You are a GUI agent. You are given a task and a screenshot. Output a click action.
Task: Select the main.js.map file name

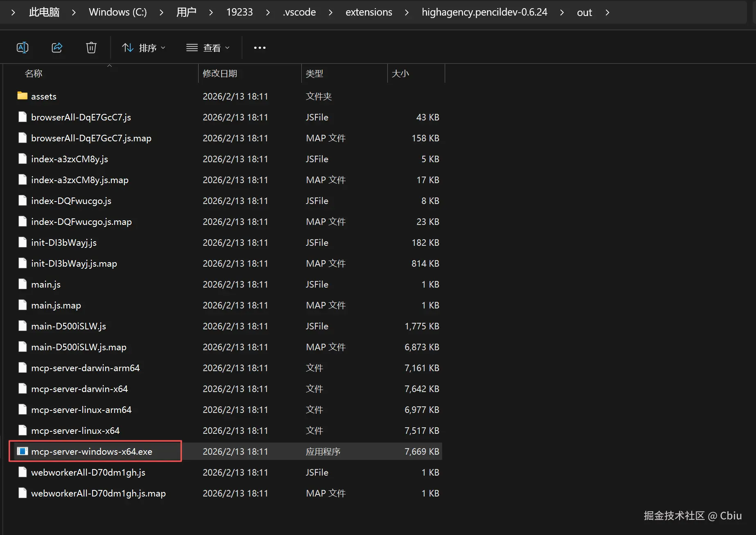(56, 305)
